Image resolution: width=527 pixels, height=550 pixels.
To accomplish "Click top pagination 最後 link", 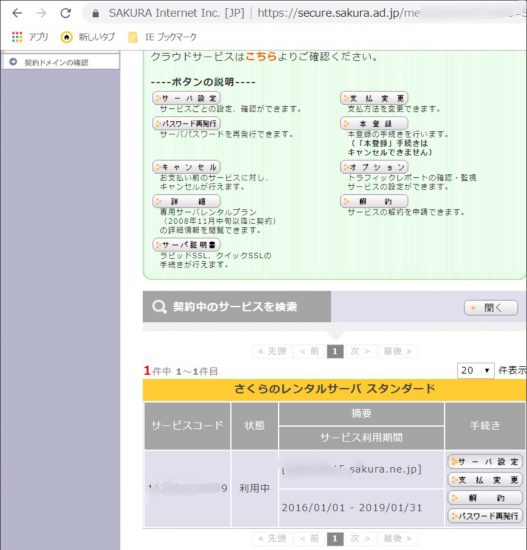I will [x=398, y=351].
